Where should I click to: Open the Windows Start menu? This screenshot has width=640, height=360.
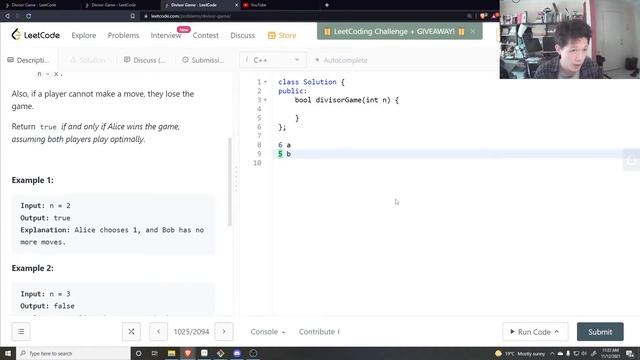pos(8,353)
